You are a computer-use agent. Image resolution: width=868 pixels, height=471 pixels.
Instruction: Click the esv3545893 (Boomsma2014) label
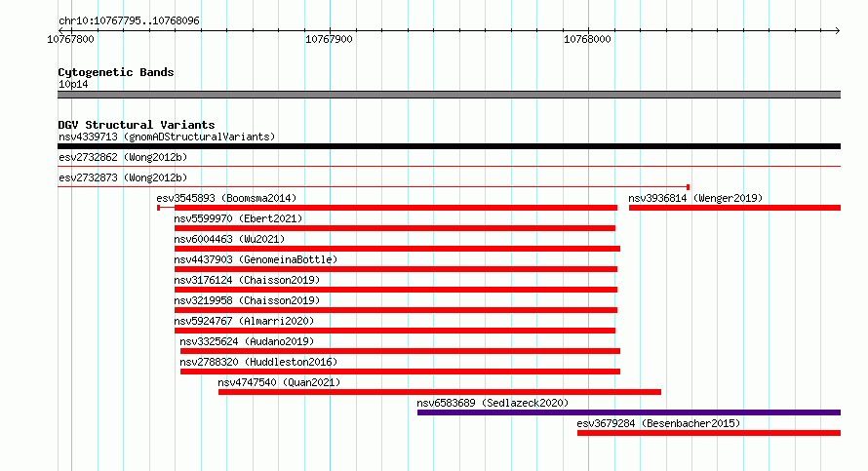(226, 198)
